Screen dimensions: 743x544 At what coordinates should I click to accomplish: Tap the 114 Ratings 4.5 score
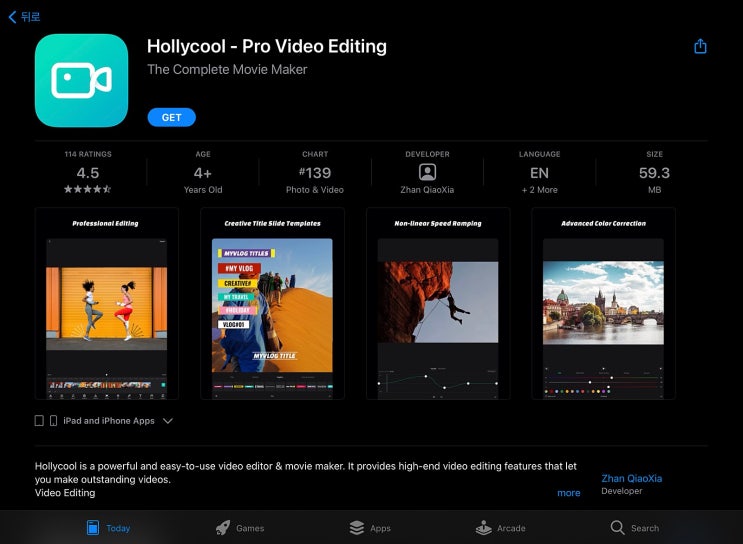point(88,172)
